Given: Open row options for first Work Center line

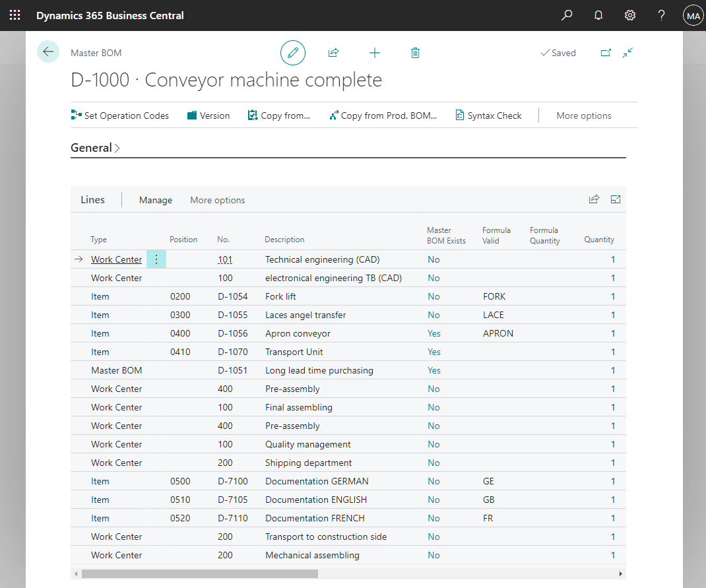Looking at the screenshot, I should 156,259.
